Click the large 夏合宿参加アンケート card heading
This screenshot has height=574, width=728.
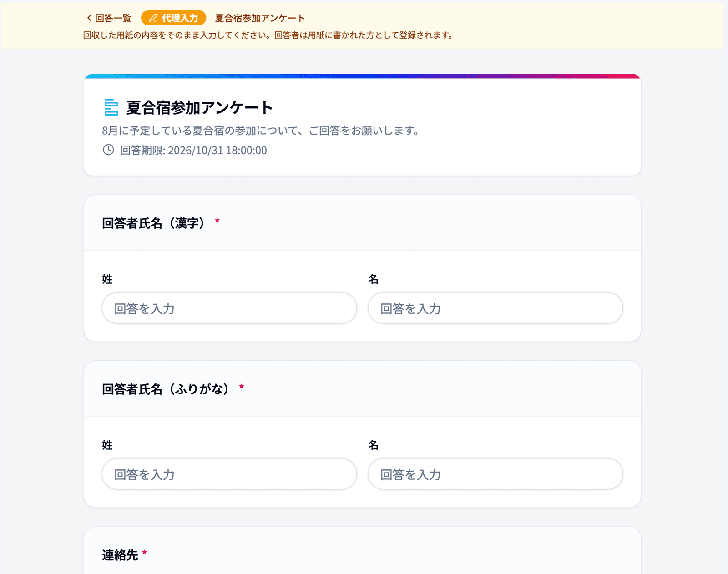pos(199,108)
